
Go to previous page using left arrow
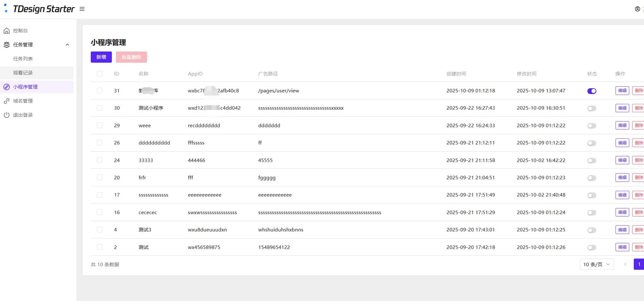coord(625,264)
